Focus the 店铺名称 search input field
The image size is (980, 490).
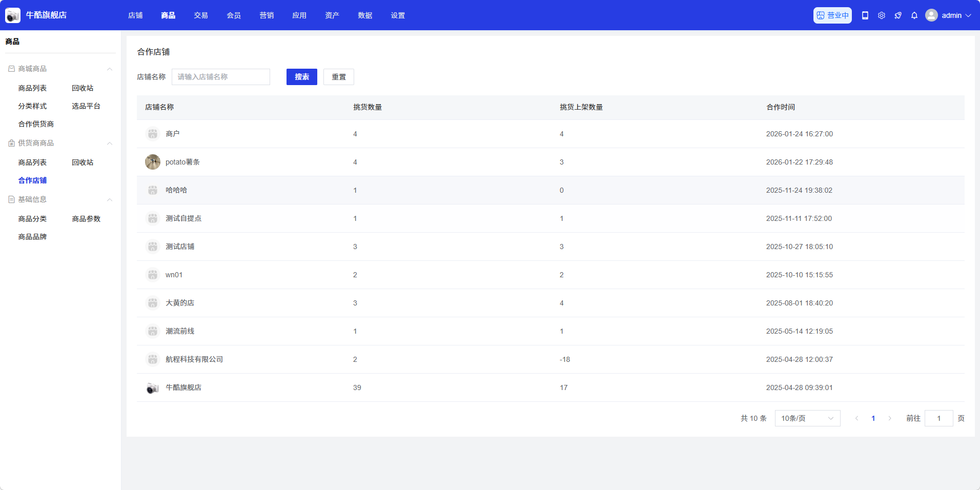[x=221, y=77]
